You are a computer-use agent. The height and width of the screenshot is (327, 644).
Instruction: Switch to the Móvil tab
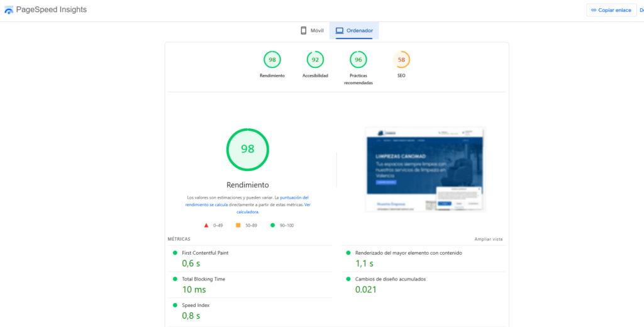(x=312, y=30)
